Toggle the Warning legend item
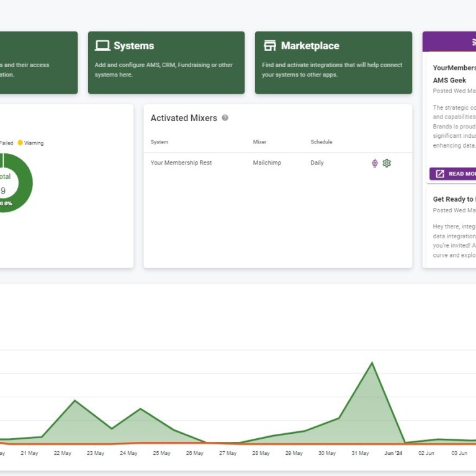The height and width of the screenshot is (476, 476). point(30,143)
